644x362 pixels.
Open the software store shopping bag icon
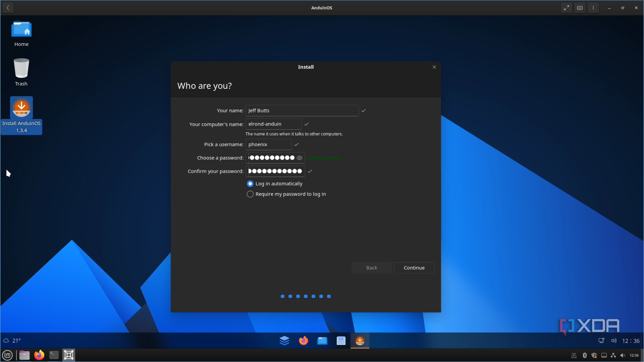click(341, 341)
